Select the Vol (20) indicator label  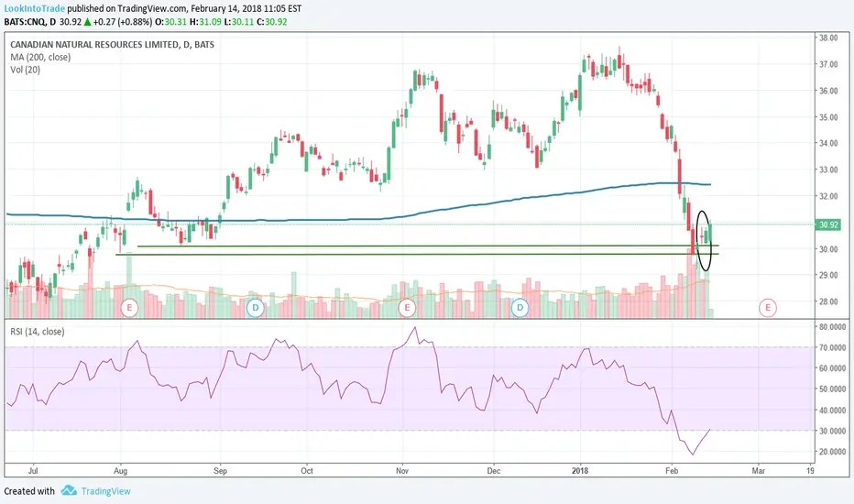(25, 70)
